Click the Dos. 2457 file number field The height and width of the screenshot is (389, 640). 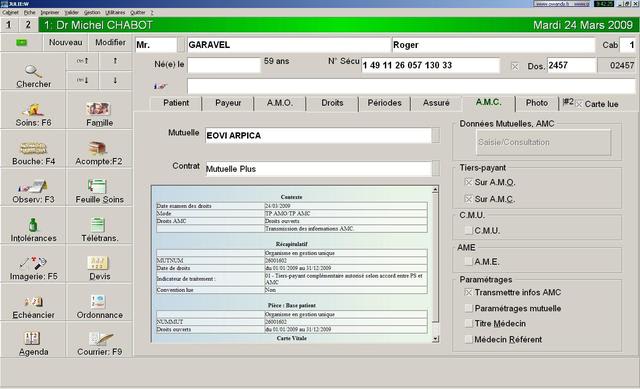click(571, 65)
